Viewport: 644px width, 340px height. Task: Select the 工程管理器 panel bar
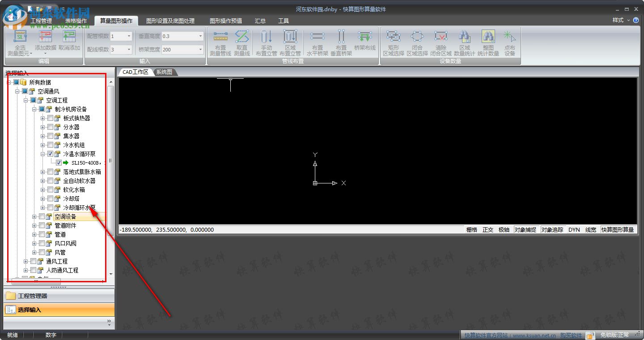click(59, 296)
